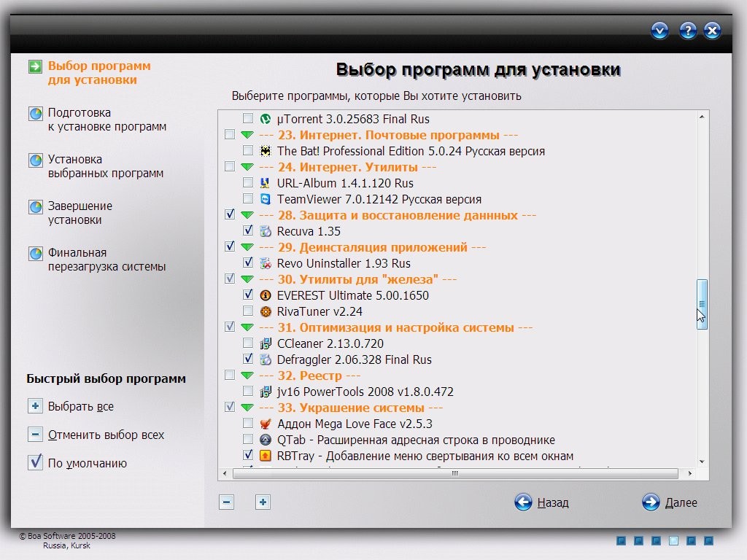Collapse category 30 Утилиты для железа
This screenshot has height=560, width=747.
[x=247, y=279]
